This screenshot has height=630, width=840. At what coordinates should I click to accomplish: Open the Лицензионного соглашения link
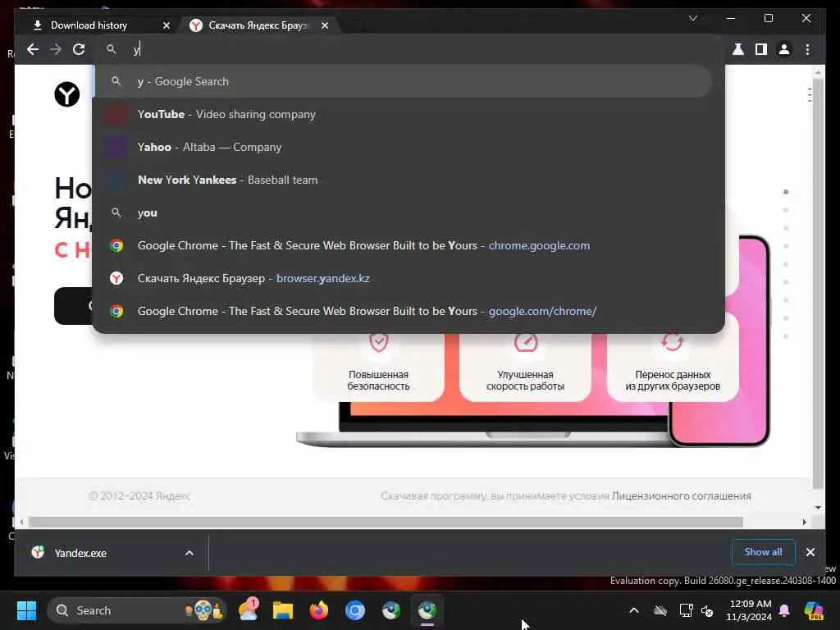pyautogui.click(x=681, y=496)
